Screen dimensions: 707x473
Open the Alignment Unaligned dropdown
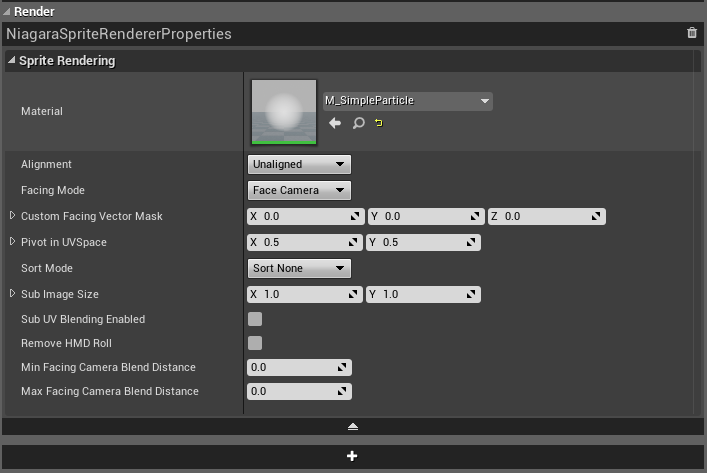(299, 164)
